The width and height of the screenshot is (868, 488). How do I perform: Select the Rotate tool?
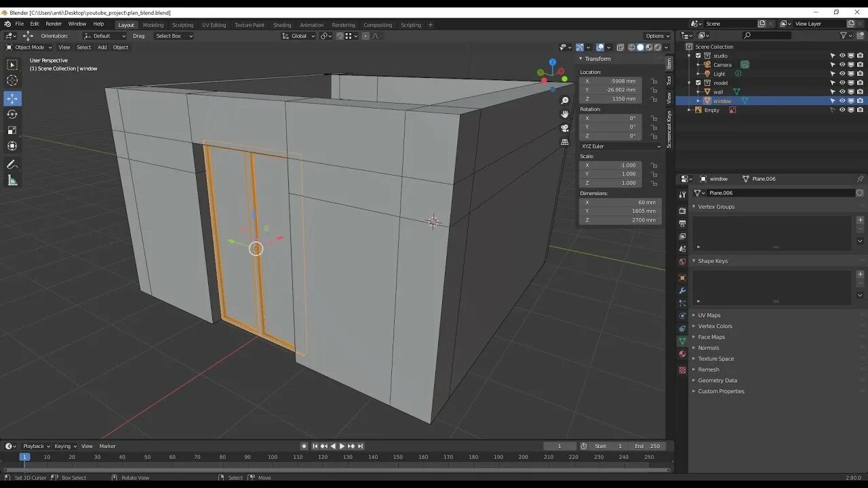[12, 114]
